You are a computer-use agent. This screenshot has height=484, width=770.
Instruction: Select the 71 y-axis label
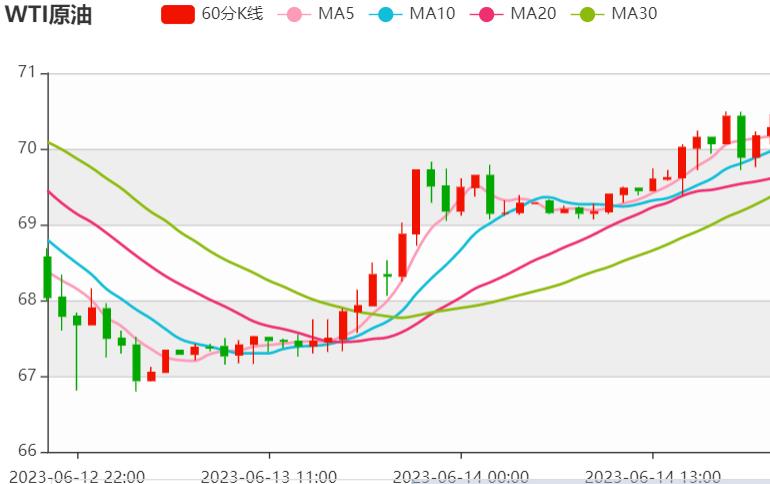(27, 73)
